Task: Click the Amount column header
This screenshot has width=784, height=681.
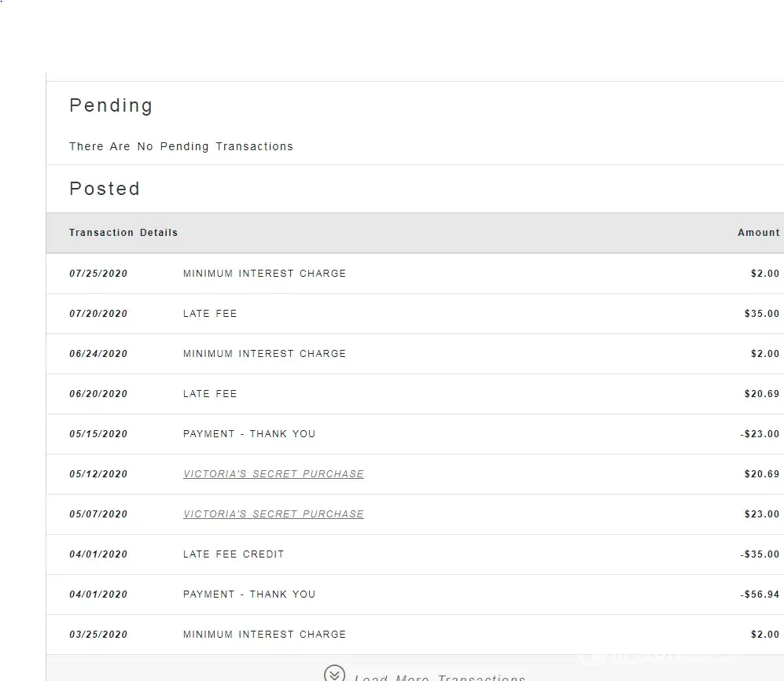Action: click(758, 233)
